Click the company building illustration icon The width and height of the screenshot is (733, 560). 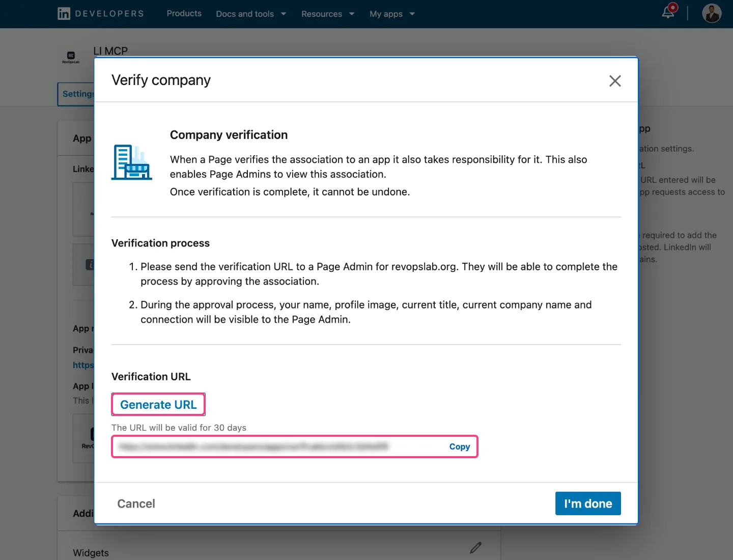(x=132, y=162)
